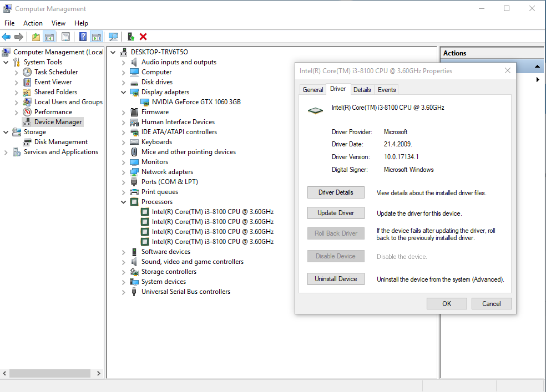Open the View menu

58,23
